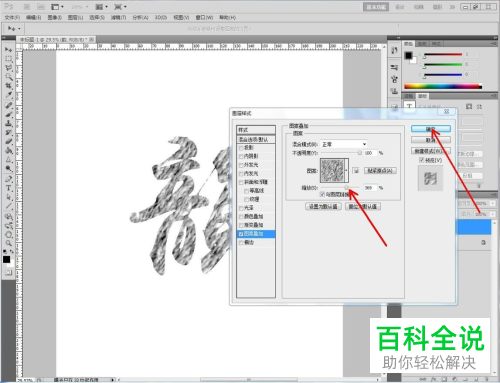Select the Rectangular Marquee tool

click(8, 59)
